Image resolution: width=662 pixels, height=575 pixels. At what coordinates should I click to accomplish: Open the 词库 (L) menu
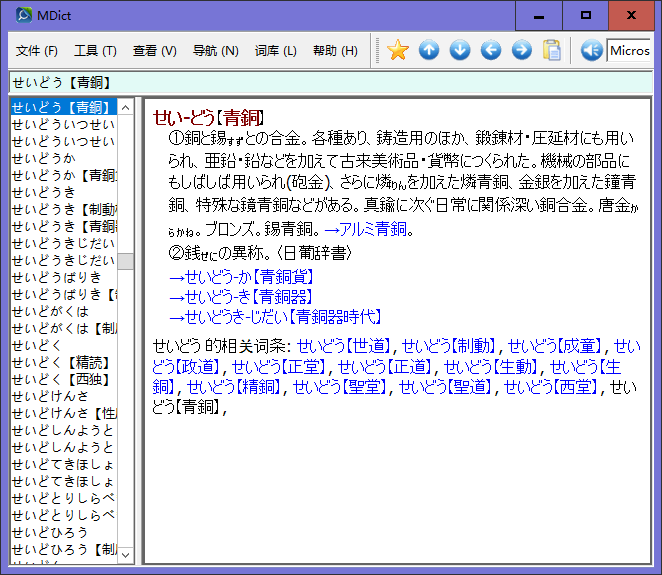pos(276,51)
